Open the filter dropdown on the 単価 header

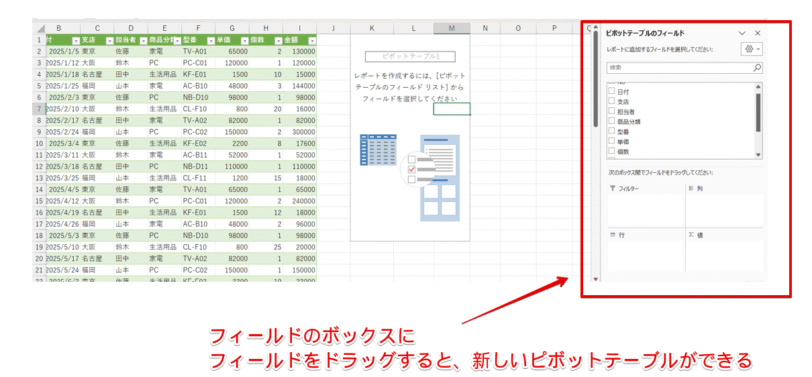pos(244,40)
